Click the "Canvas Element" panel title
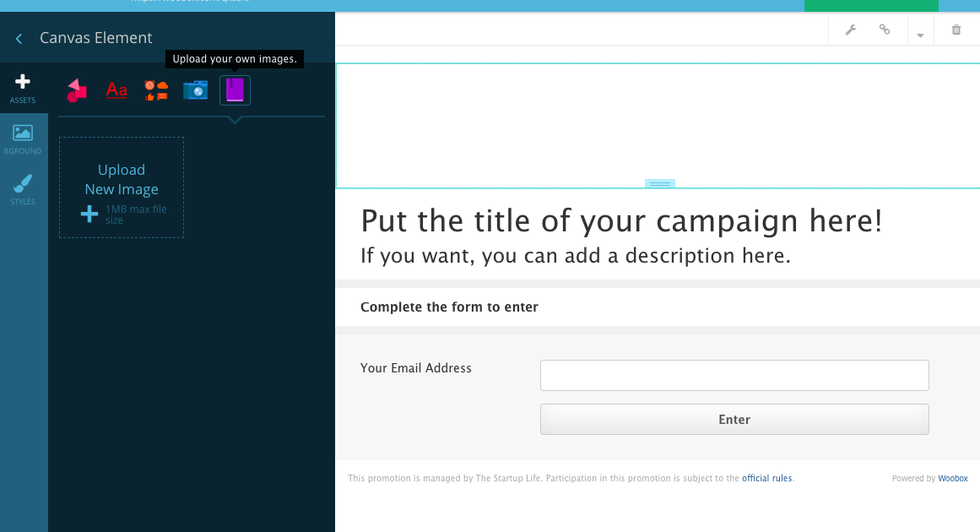Viewport: 980px width, 532px height. pos(95,38)
